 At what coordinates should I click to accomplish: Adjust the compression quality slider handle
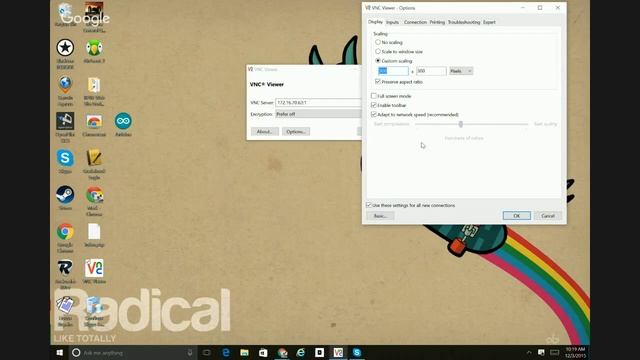click(x=461, y=124)
